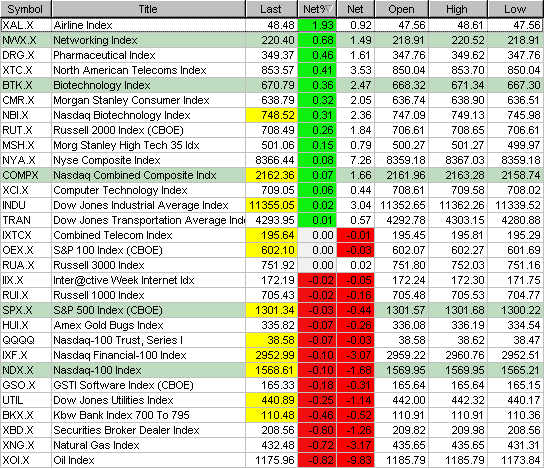Select the BTK.X Biotechnology Index row
Viewport: 544px width, 468px height.
click(x=272, y=85)
